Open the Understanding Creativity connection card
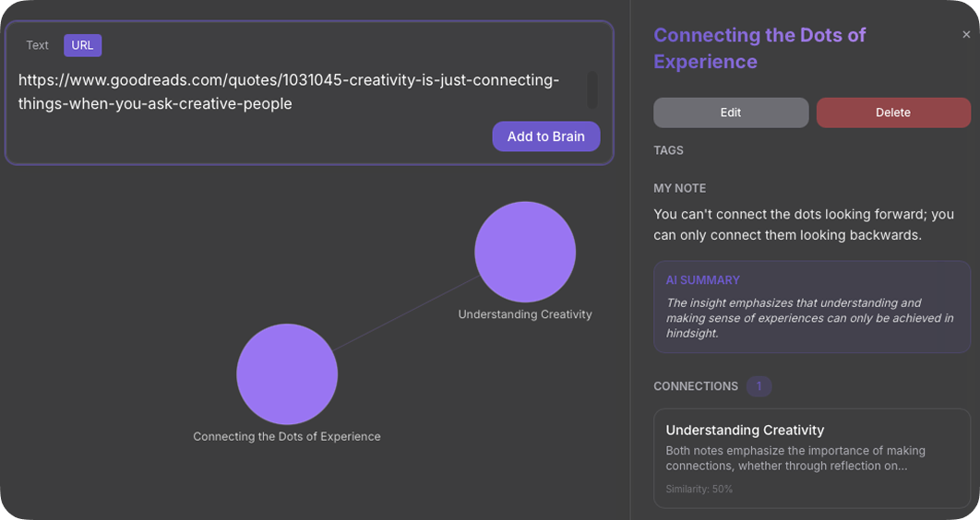 [811, 458]
